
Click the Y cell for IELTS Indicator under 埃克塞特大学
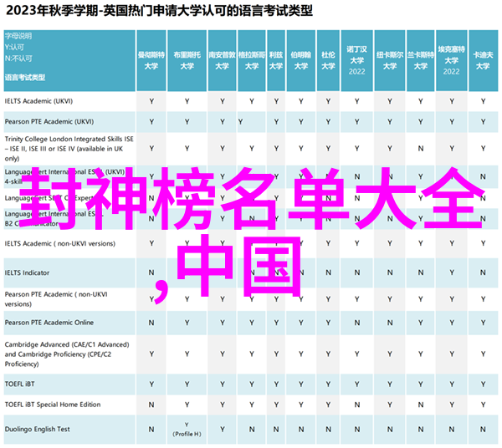click(452, 272)
